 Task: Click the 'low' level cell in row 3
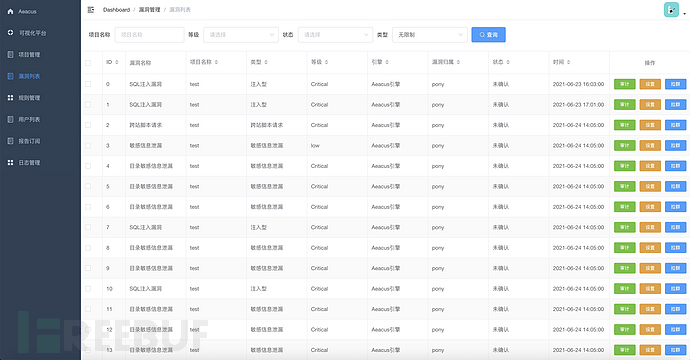pyautogui.click(x=315, y=145)
